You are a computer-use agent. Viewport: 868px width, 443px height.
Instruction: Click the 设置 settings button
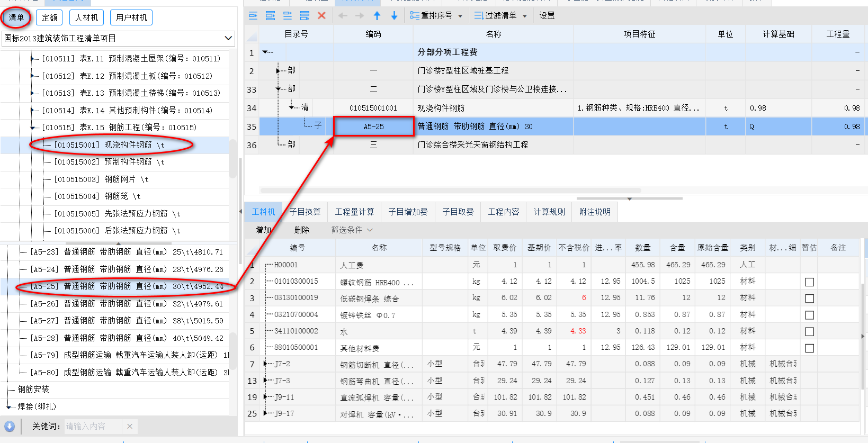pyautogui.click(x=547, y=16)
